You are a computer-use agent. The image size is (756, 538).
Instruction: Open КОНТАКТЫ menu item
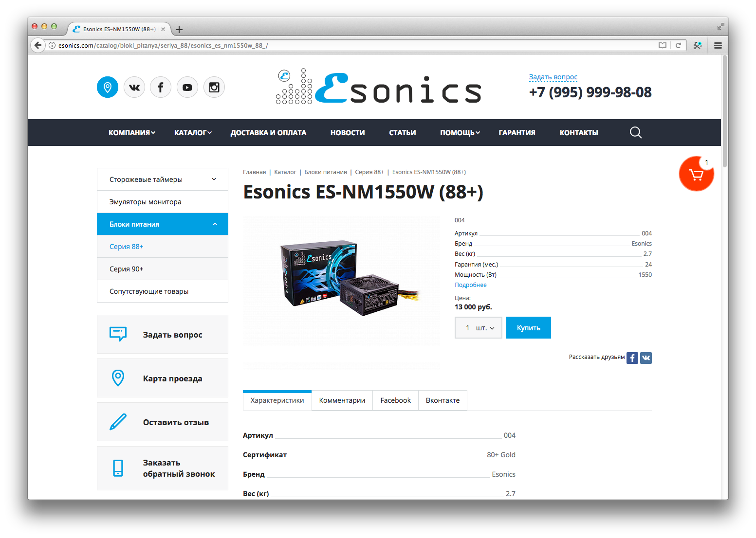click(x=579, y=133)
